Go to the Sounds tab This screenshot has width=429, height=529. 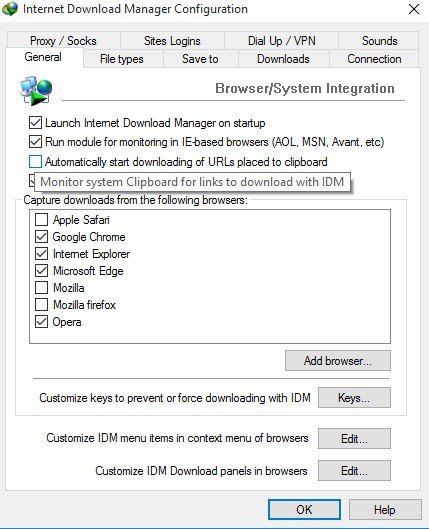379,41
